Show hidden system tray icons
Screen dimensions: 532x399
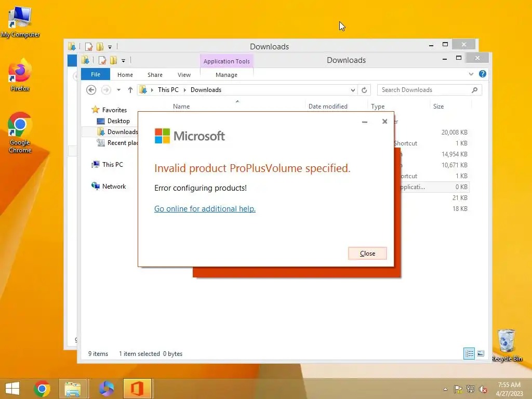pos(445,389)
